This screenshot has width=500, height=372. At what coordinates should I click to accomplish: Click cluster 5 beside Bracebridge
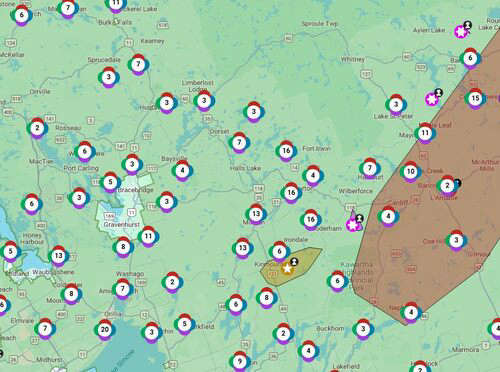[x=110, y=182]
